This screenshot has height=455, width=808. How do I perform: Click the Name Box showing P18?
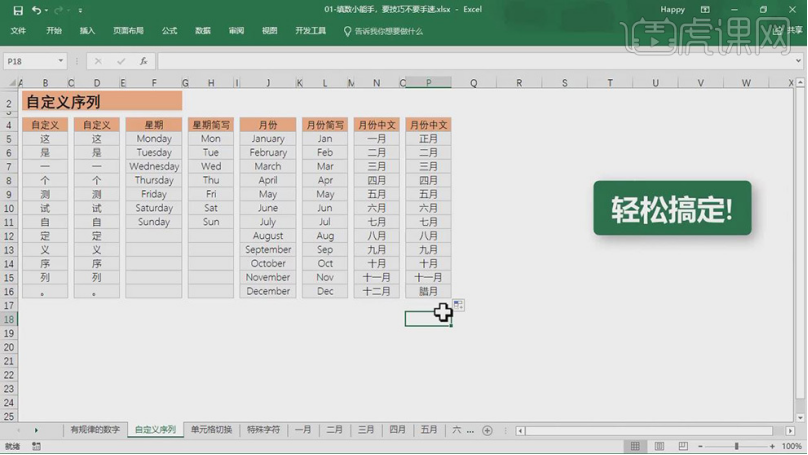[30, 61]
